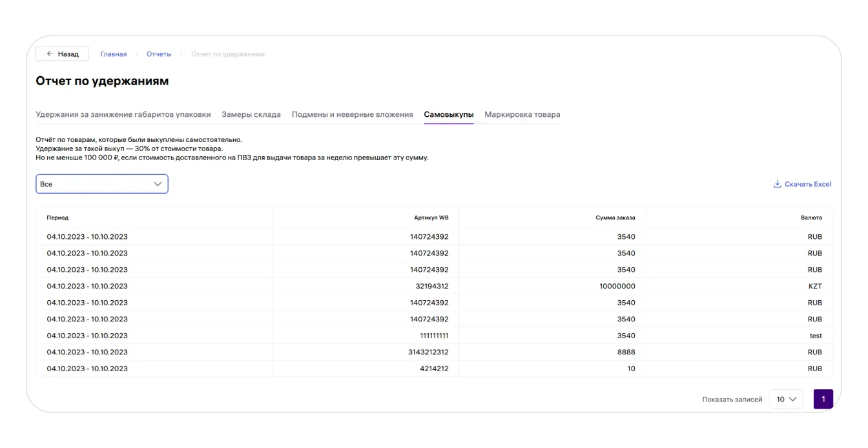868x448 pixels.
Task: Click the Артикул WB column header
Action: [x=431, y=218]
